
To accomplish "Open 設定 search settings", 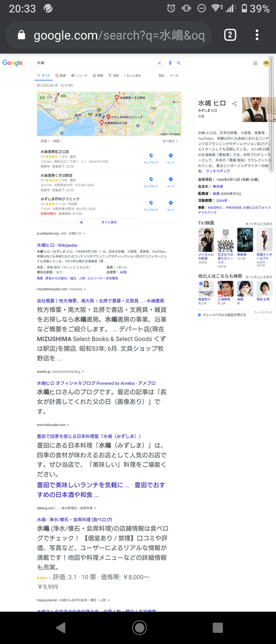I will [x=161, y=76].
